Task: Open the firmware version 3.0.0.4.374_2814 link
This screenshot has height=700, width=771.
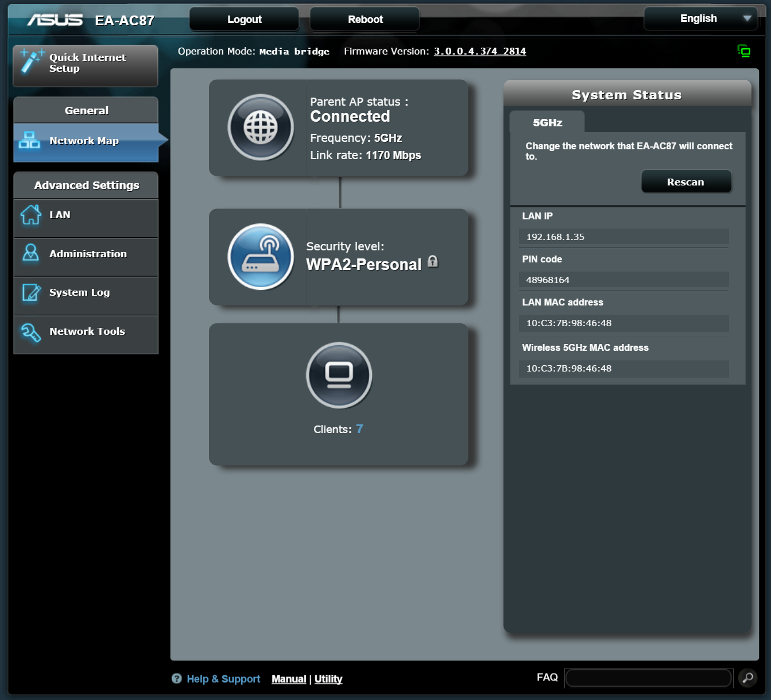Action: click(479, 51)
